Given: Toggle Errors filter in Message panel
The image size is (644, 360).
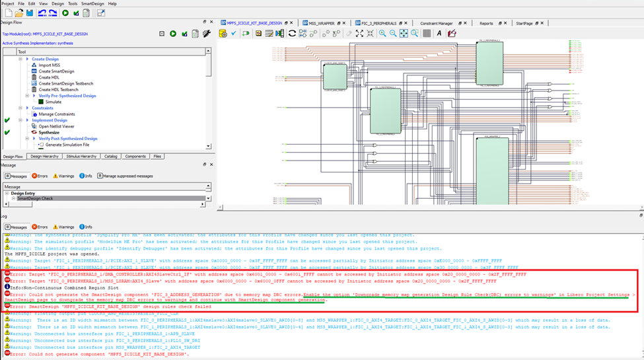Looking at the screenshot, I should [x=40, y=176].
